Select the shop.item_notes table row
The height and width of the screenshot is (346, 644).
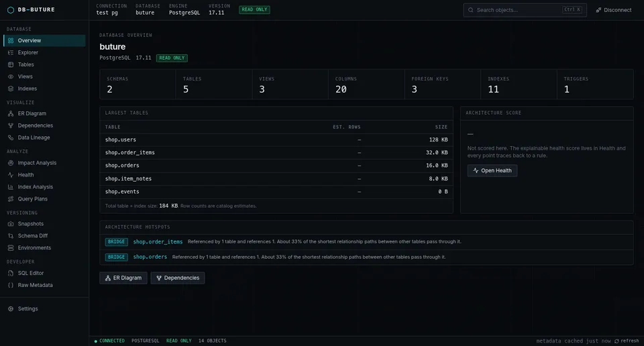276,178
